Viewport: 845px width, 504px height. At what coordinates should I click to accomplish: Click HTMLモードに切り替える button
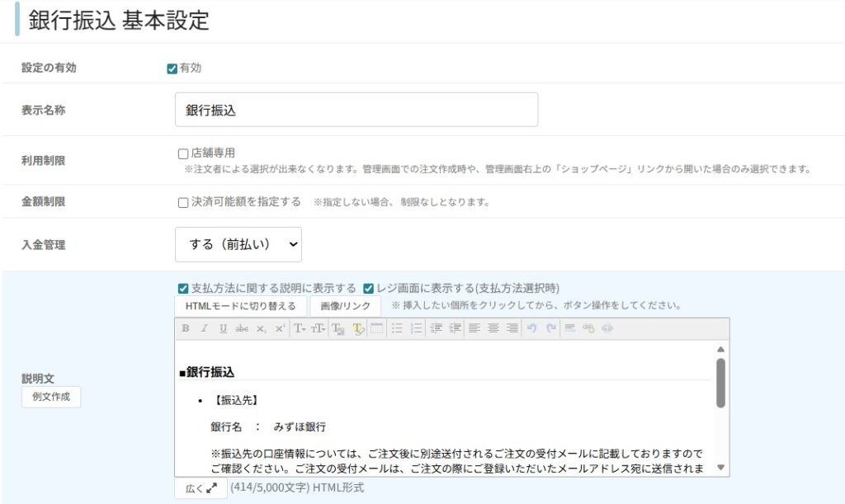240,306
